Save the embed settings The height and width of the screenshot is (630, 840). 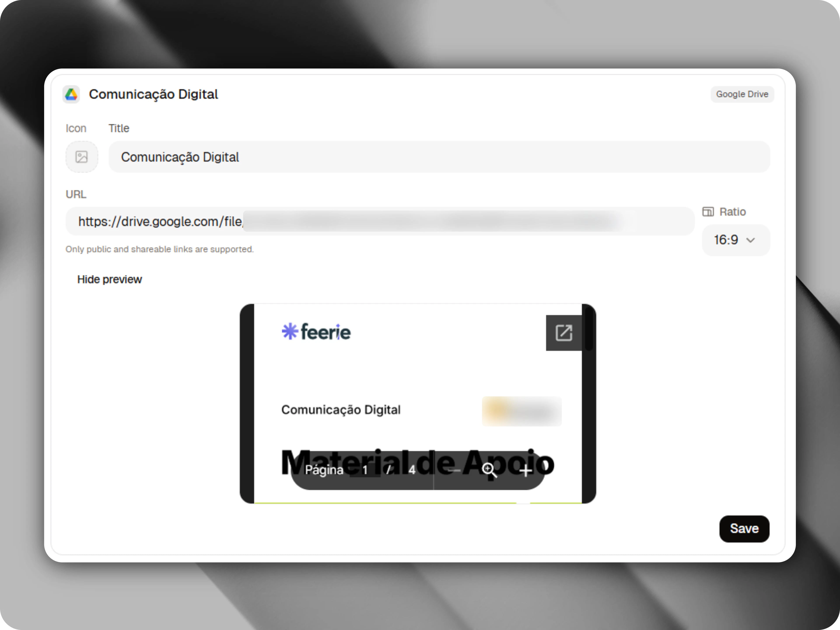click(x=744, y=528)
